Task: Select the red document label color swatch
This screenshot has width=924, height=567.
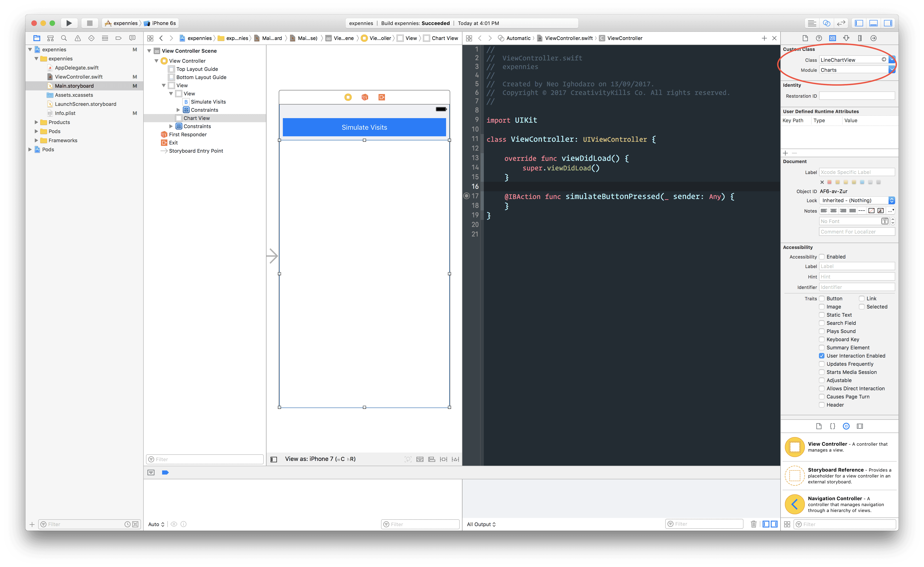Action: tap(829, 182)
